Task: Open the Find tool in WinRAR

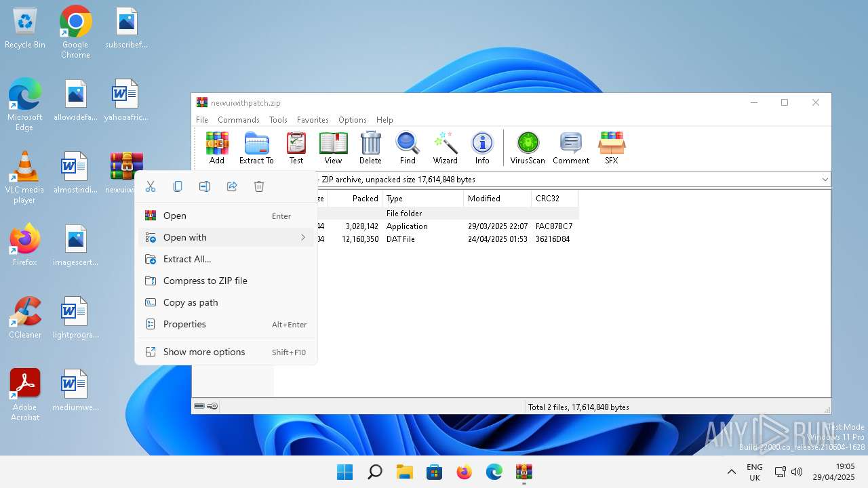Action: (408, 148)
